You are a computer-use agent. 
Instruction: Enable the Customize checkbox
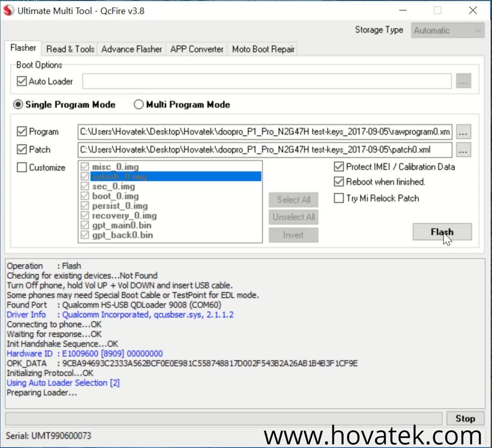(x=22, y=167)
